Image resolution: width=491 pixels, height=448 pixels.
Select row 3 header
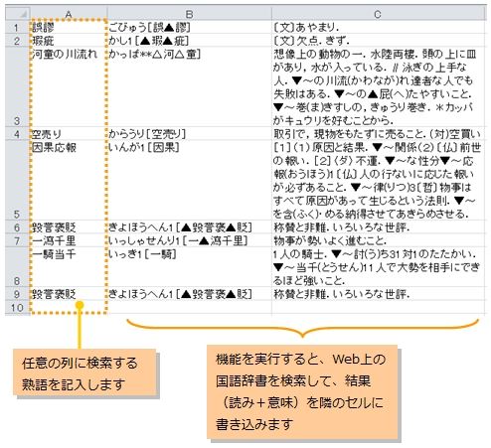[x=18, y=86]
